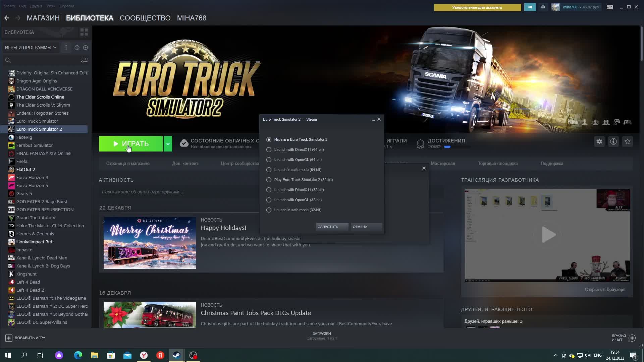Viewport: 644px width, 362px height.
Task: Click the game settings gear icon
Action: coord(599,142)
